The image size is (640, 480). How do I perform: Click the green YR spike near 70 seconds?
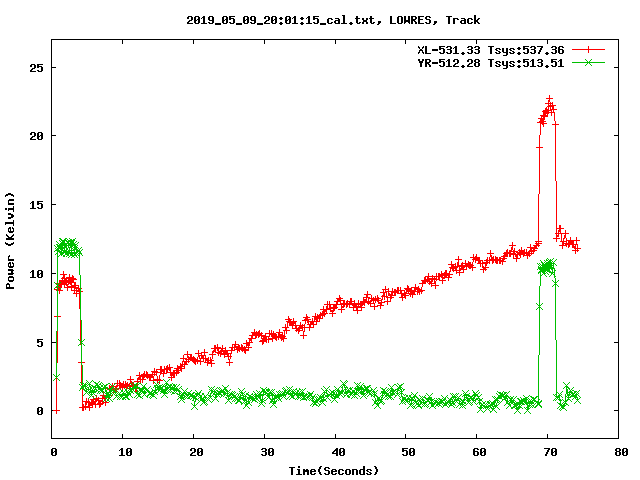pyautogui.click(x=547, y=267)
